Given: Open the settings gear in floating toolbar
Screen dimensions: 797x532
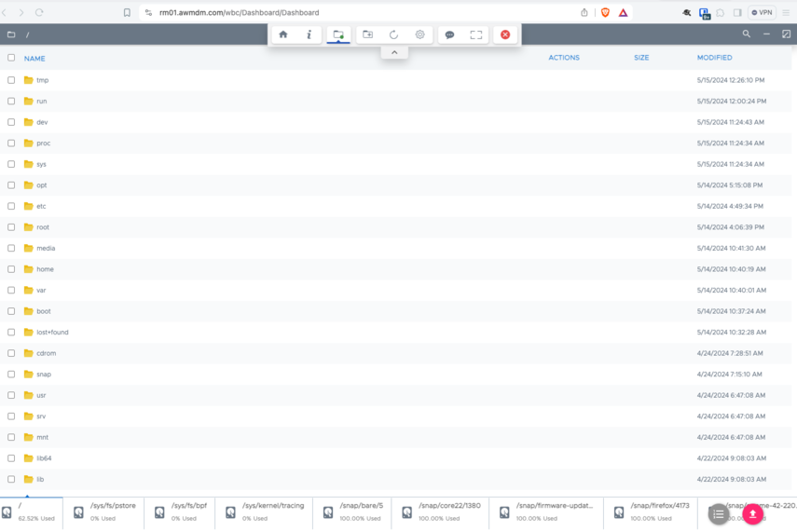Looking at the screenshot, I should [x=419, y=34].
